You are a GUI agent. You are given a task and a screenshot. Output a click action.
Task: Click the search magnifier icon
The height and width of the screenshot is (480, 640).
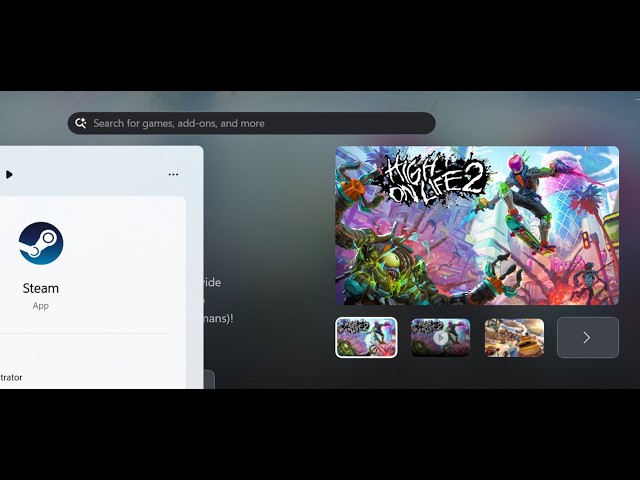pyautogui.click(x=80, y=123)
